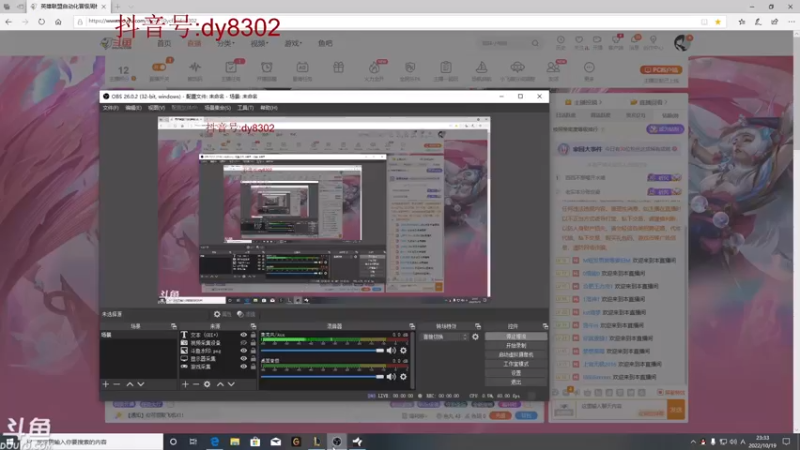800x450 pixels.
Task: Adjust desktop audio volume slider
Action: 322,377
